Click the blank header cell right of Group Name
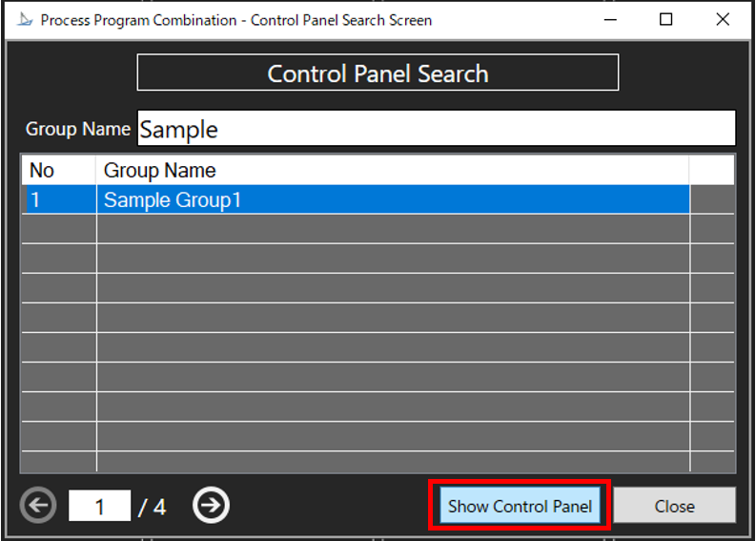The width and height of the screenshot is (756, 541). (x=711, y=171)
